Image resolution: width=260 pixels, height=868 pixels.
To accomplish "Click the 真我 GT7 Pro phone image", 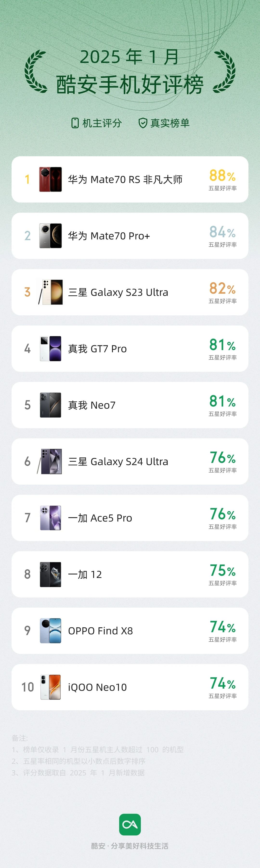I will (x=51, y=348).
